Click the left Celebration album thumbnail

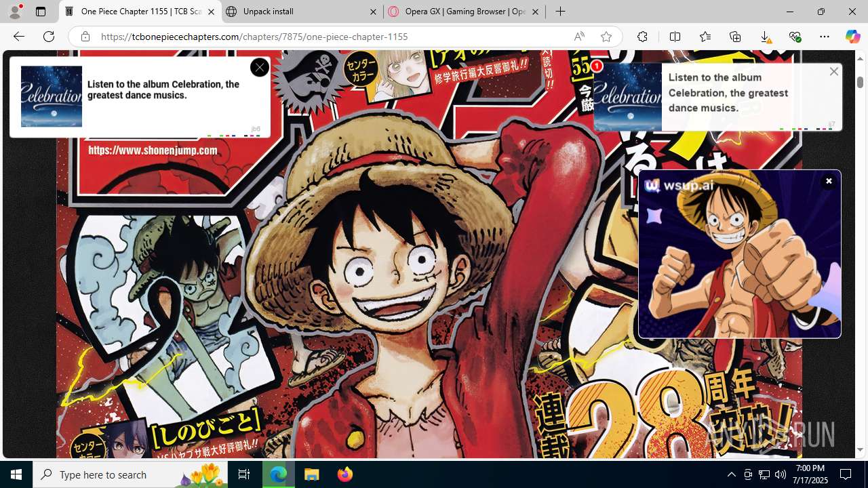tap(52, 96)
